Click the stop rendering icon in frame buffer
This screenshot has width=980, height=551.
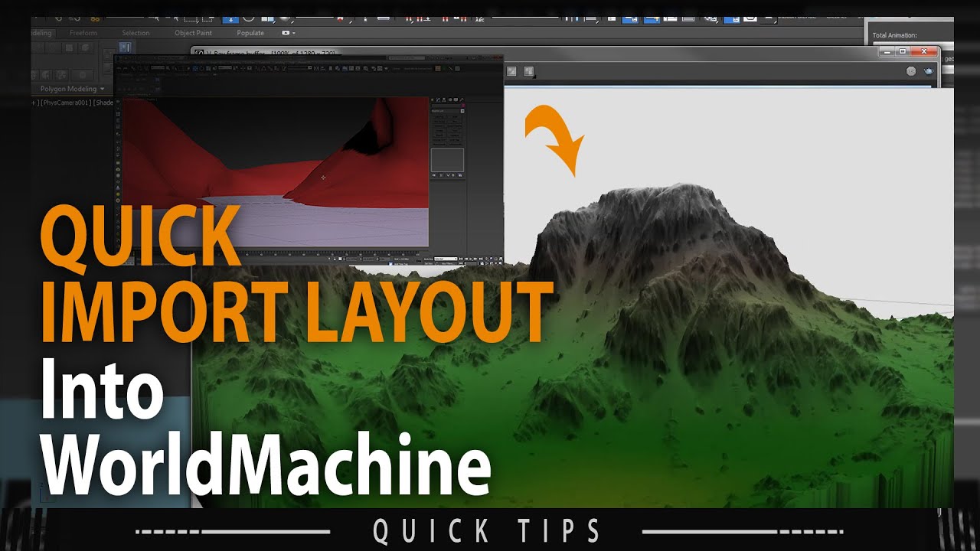click(911, 71)
